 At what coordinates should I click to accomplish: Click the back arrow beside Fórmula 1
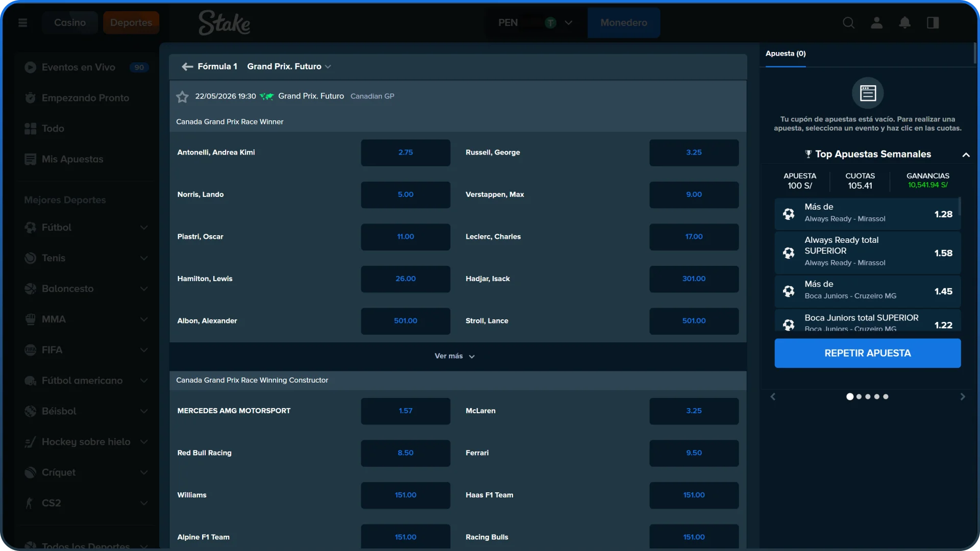(187, 66)
